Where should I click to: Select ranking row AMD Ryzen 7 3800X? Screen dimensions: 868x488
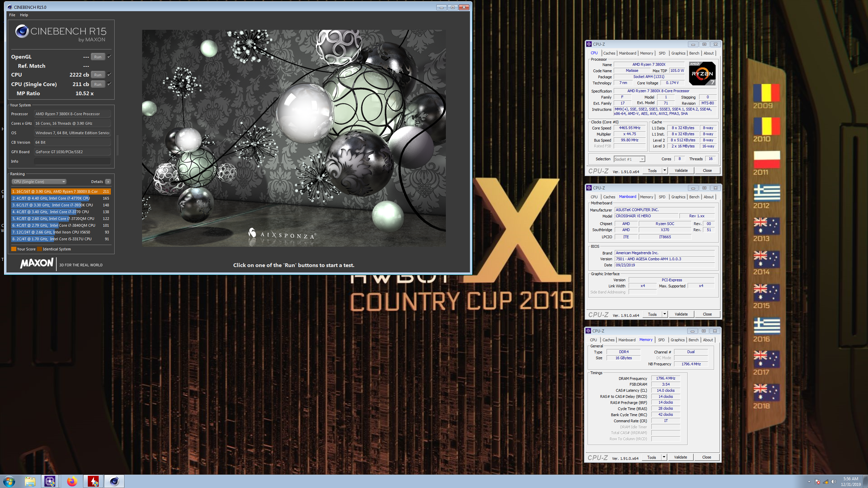coord(61,191)
